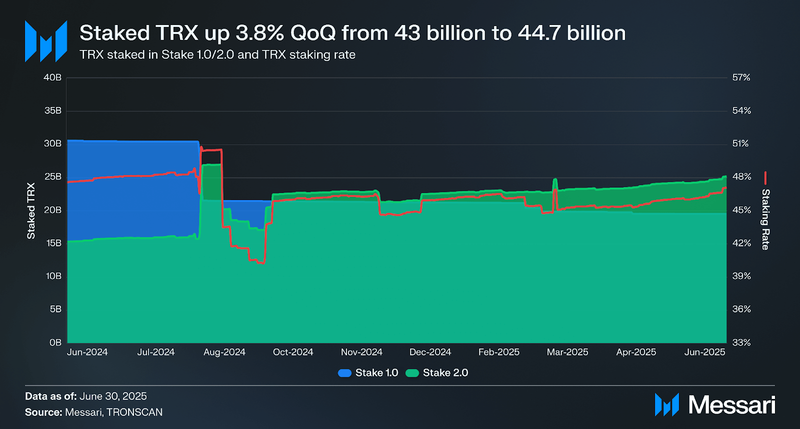Click the Messari wordmark at bottom right
800x429 pixels.
[x=731, y=405]
